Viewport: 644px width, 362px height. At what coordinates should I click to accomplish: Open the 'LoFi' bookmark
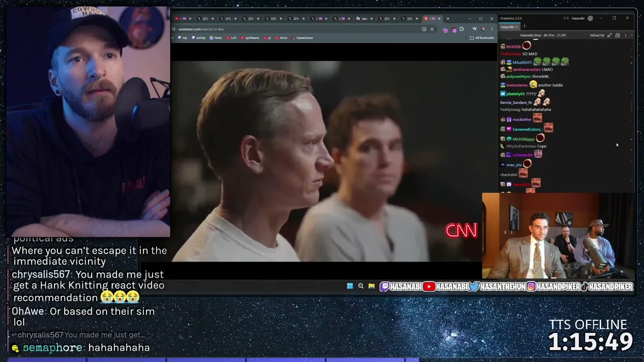click(231, 38)
